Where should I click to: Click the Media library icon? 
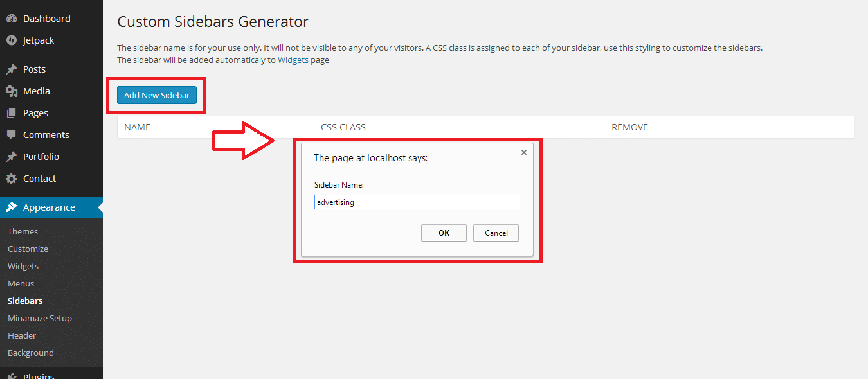point(12,91)
